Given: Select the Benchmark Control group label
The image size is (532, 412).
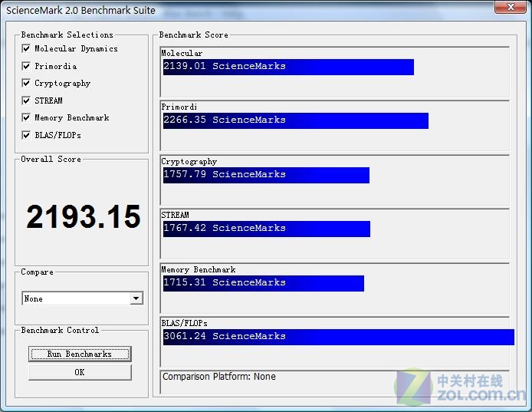Looking at the screenshot, I should [x=60, y=330].
